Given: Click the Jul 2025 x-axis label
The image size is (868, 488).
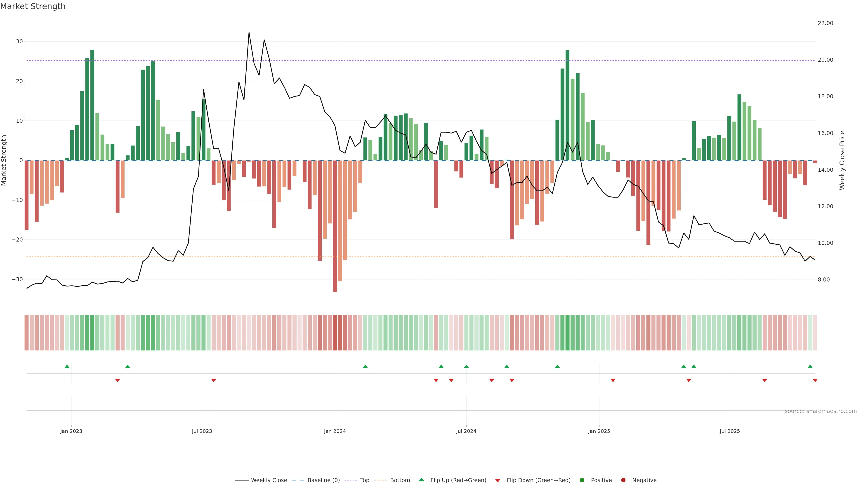Looking at the screenshot, I should click(729, 431).
